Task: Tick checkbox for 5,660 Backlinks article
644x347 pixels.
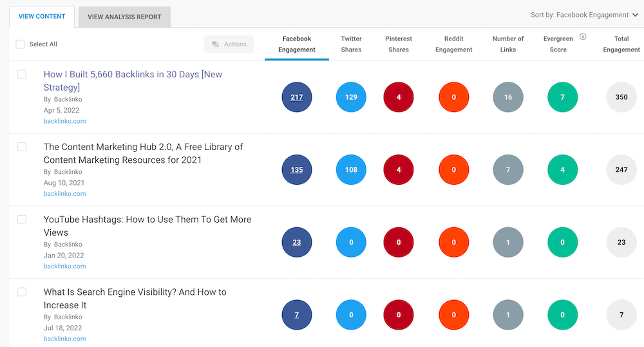Action: coord(22,75)
